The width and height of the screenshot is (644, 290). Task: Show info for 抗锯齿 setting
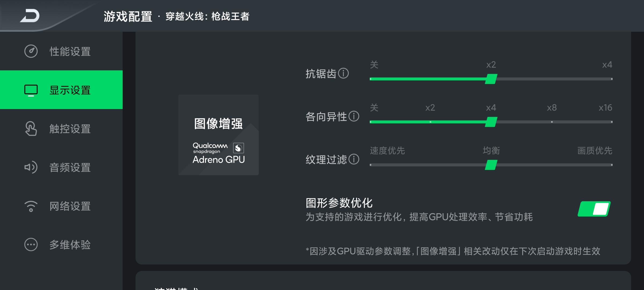[x=343, y=73]
